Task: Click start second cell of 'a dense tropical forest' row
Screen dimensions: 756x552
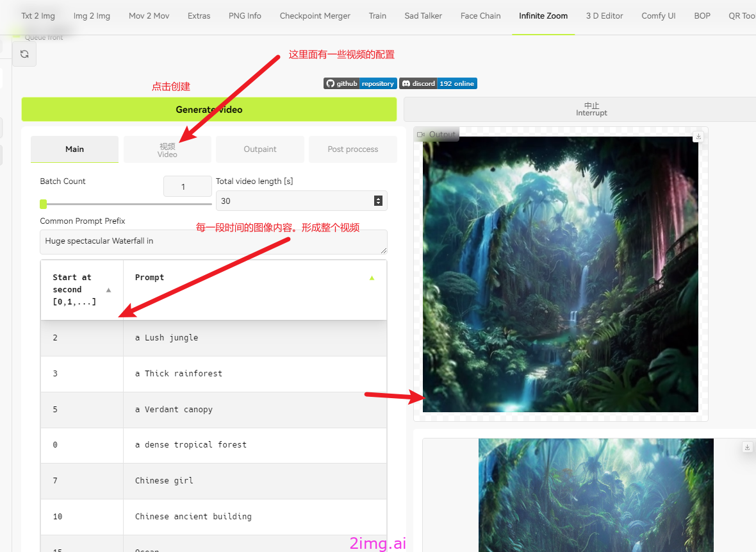Action: tap(82, 446)
